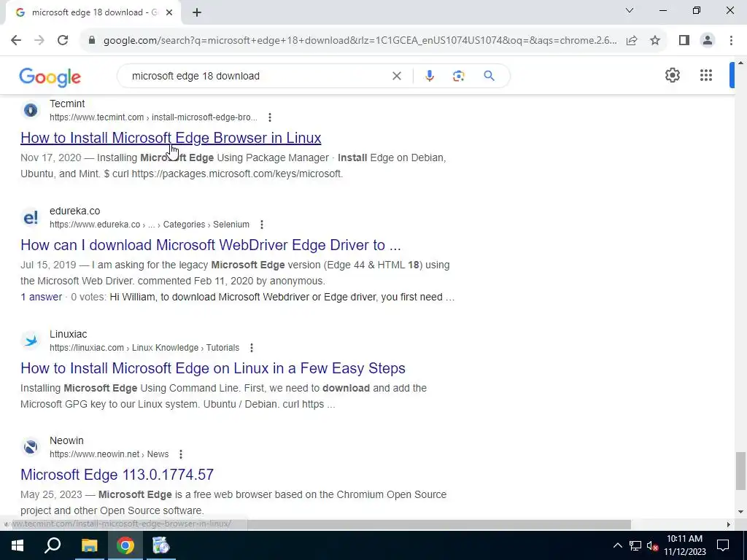Search by image with Google Lens

(458, 76)
